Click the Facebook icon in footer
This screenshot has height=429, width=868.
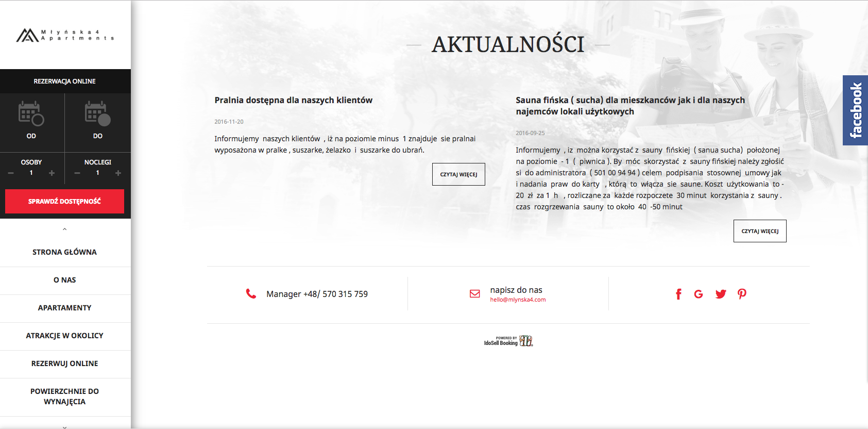pyautogui.click(x=678, y=294)
